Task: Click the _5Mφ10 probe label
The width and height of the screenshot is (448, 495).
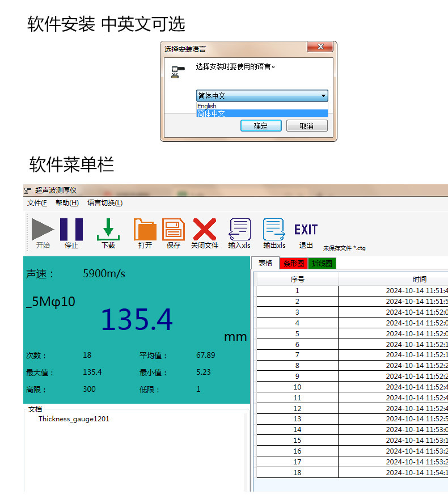Action: tap(51, 302)
